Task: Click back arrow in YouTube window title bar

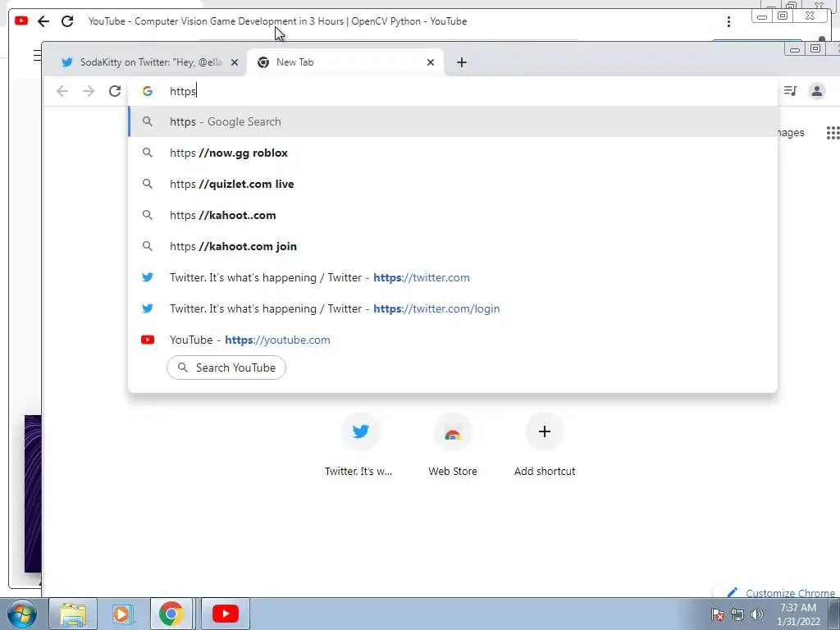Action: point(43,21)
